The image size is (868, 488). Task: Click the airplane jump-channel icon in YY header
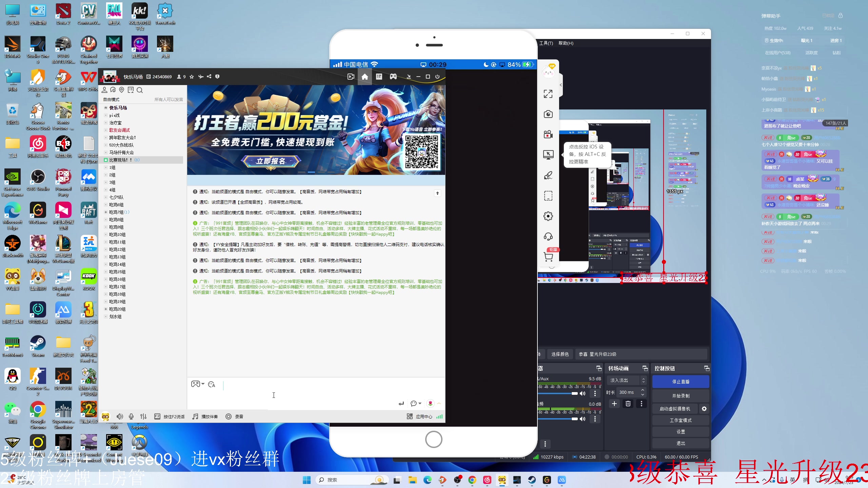pyautogui.click(x=201, y=77)
